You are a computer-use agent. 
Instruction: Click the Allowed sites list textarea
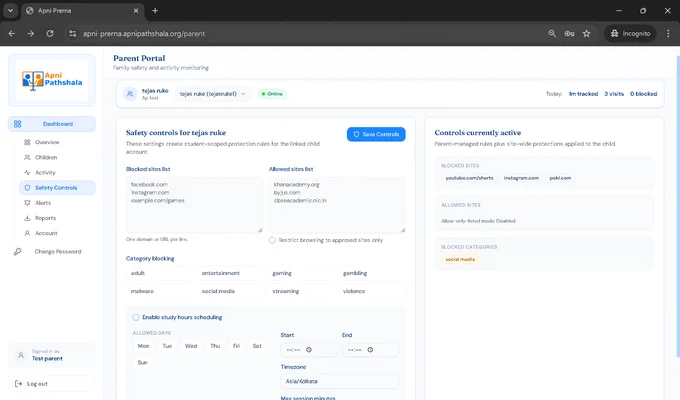[x=337, y=205]
